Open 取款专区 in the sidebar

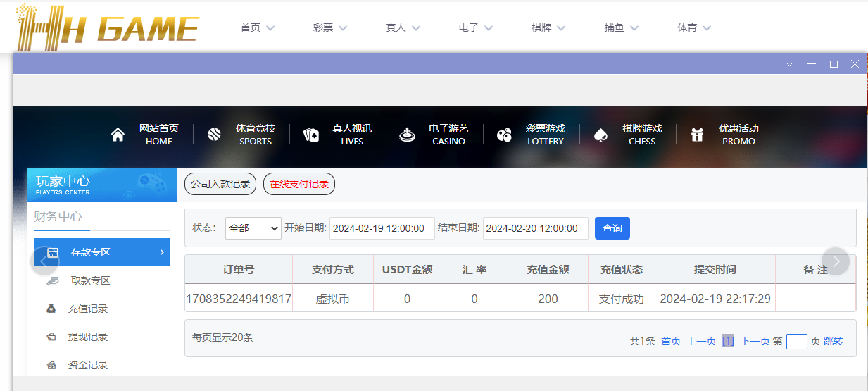(90, 280)
